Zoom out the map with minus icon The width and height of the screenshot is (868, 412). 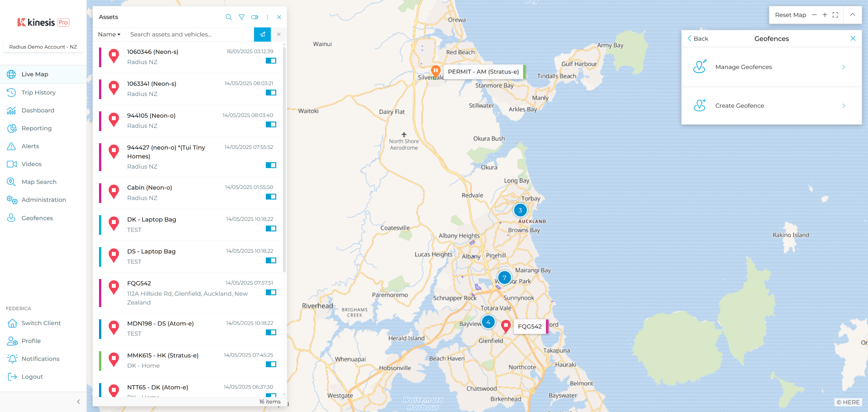(x=814, y=15)
